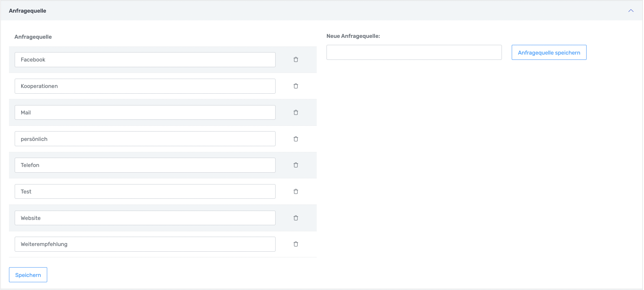
Task: Click the Test entry text field
Action: coord(145,191)
